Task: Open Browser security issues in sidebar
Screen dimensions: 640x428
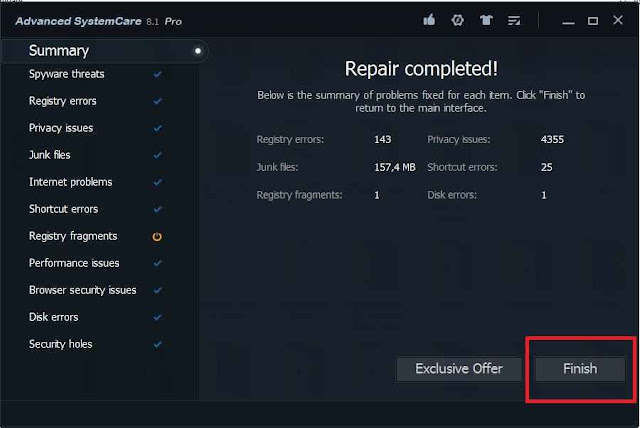Action: coord(82,290)
